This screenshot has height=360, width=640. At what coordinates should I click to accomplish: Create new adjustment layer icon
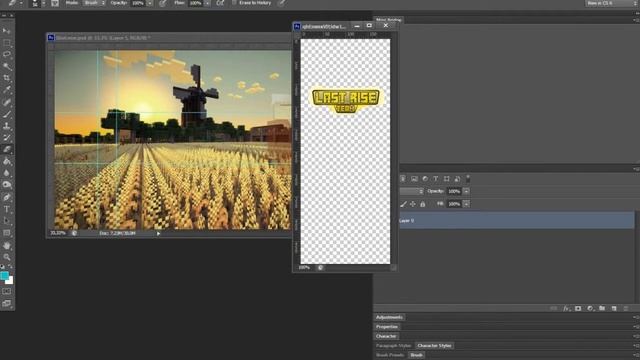[x=590, y=309]
